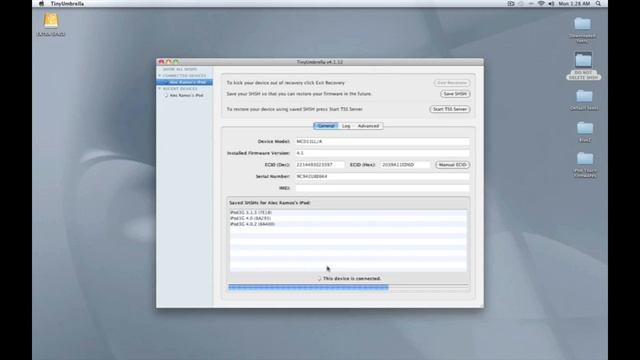Select saved SHSH iPod3G 4.0 entry

tap(348, 218)
